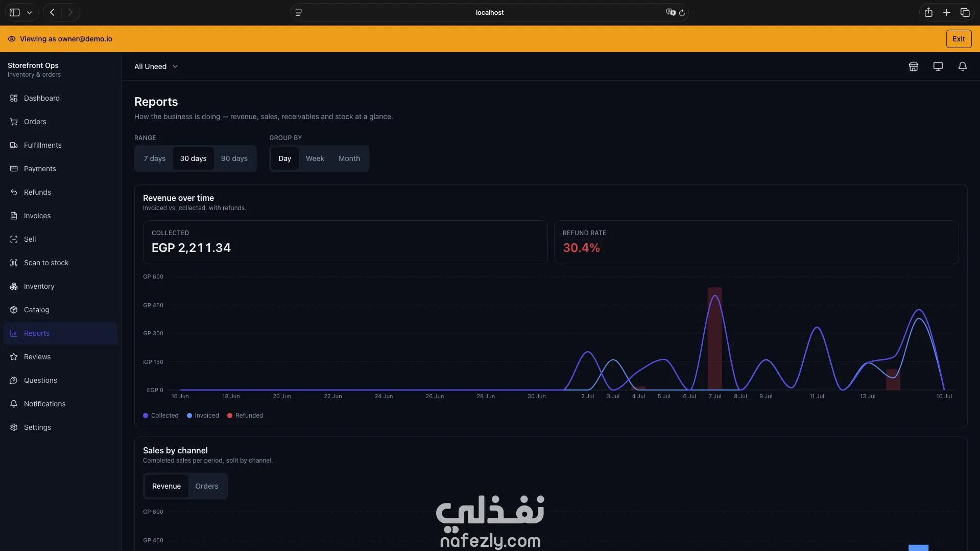Toggle the Collected series in legend
The width and height of the screenshot is (980, 551).
[161, 416]
